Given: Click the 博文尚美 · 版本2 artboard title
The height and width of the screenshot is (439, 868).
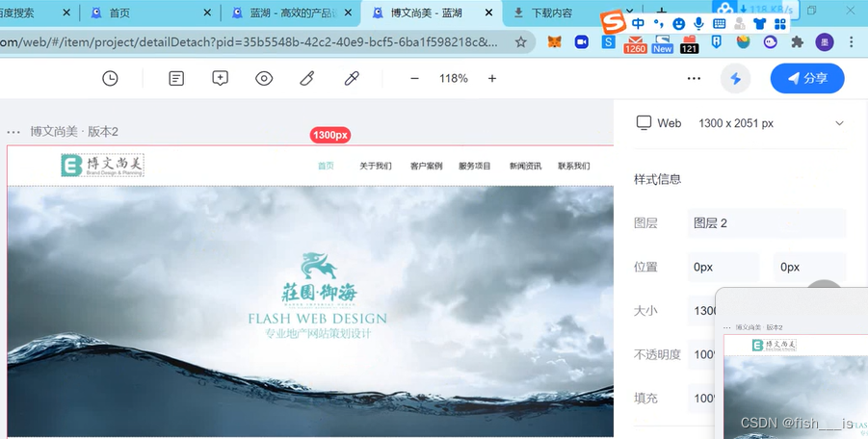Looking at the screenshot, I should pyautogui.click(x=74, y=132).
